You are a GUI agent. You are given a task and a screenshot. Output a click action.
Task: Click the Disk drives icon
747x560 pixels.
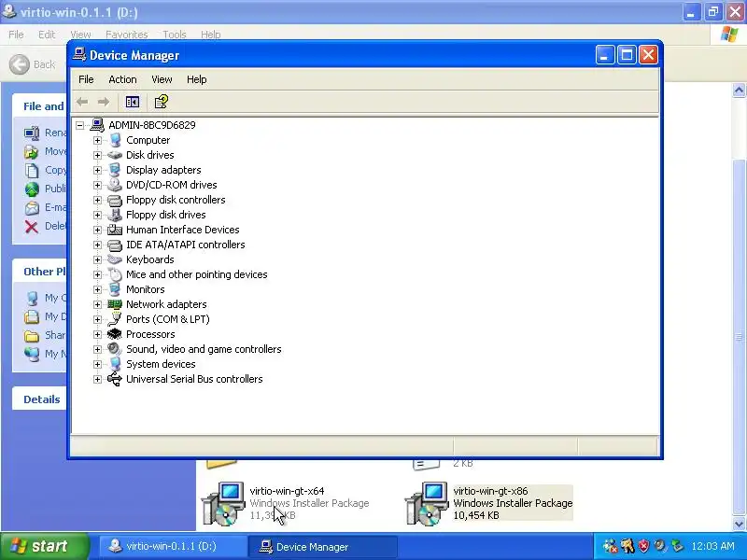(x=115, y=155)
